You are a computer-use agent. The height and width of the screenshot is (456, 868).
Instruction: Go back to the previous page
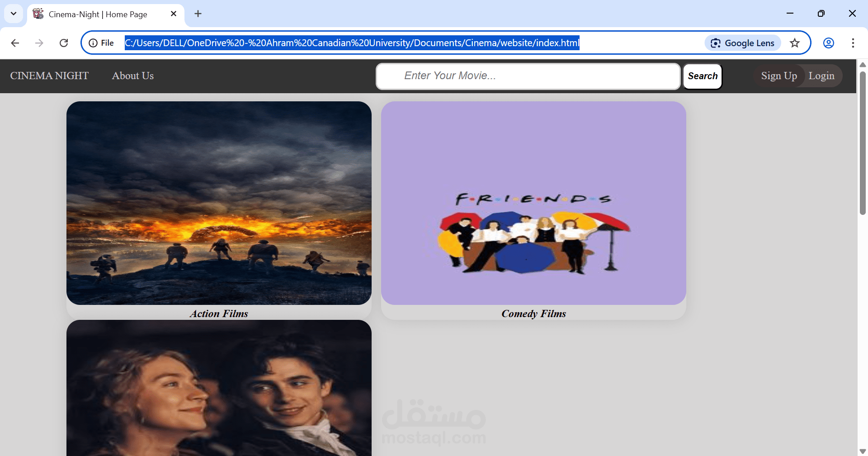[15, 43]
